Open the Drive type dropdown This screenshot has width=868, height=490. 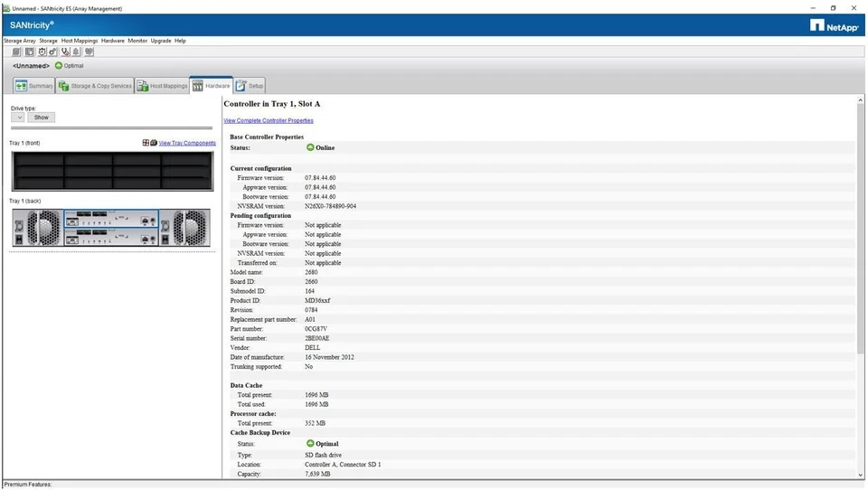pos(18,118)
